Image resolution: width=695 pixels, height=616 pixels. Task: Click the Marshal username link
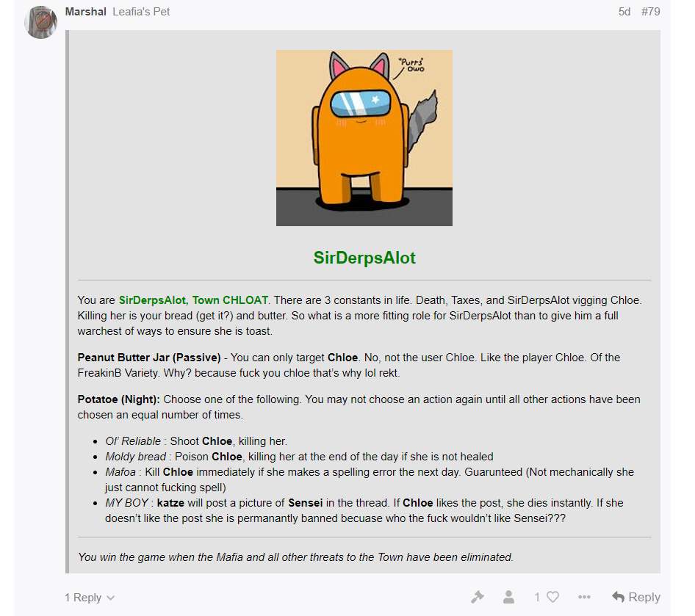[x=85, y=12]
